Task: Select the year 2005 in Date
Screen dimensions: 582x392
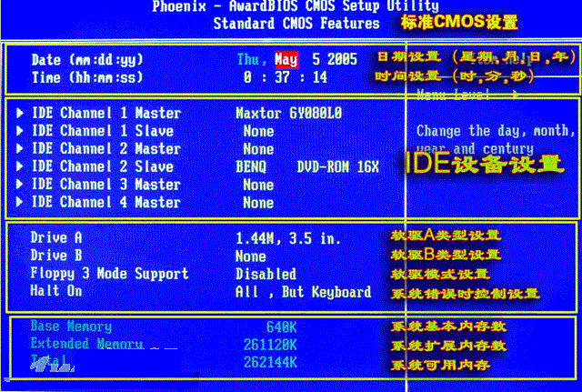Action: tap(342, 60)
